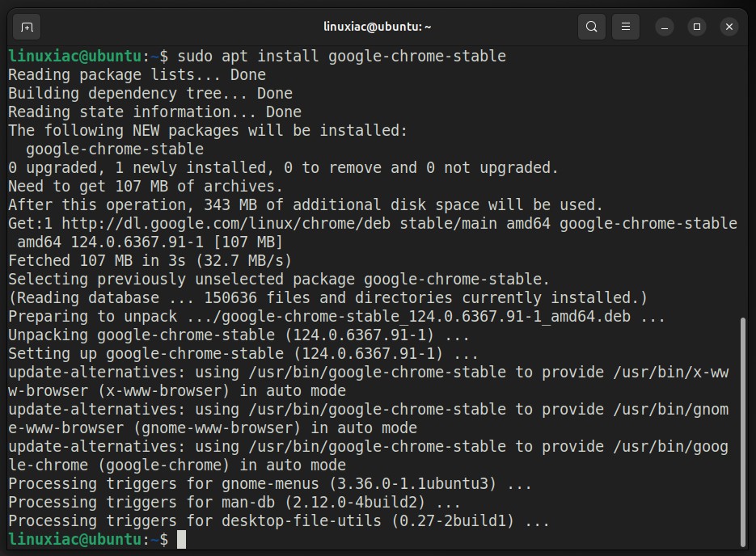Click the vertical scrollbar thumb
This screenshot has height=556, width=756.
click(x=743, y=432)
